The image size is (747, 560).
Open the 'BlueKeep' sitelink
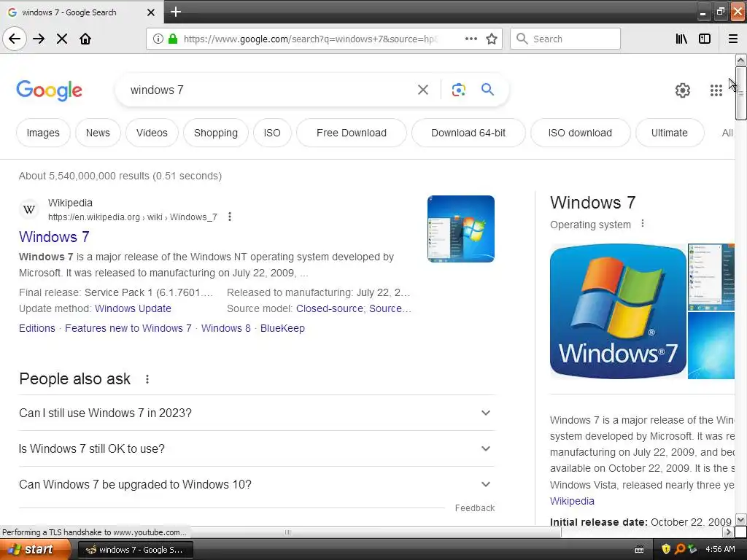click(282, 328)
